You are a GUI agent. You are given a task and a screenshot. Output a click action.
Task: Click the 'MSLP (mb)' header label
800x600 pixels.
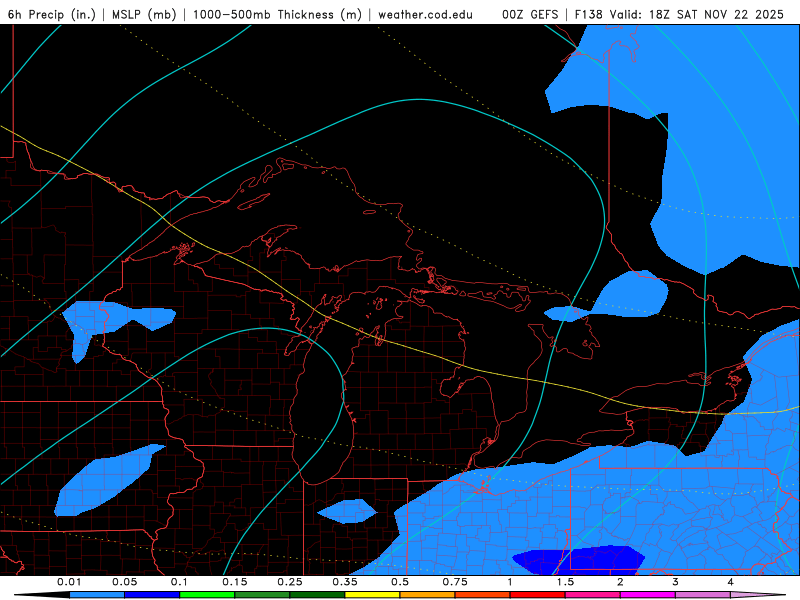point(144,14)
